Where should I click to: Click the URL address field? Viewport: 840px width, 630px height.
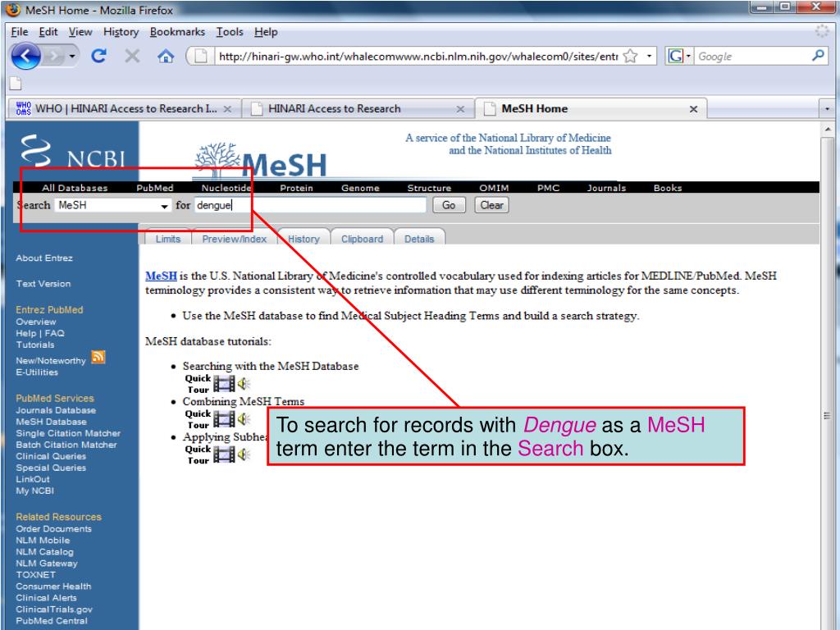pos(418,57)
